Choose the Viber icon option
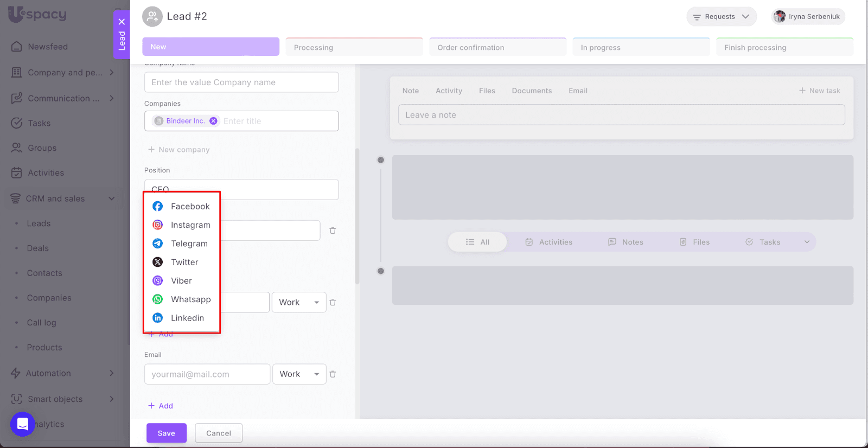868x448 pixels. click(158, 280)
